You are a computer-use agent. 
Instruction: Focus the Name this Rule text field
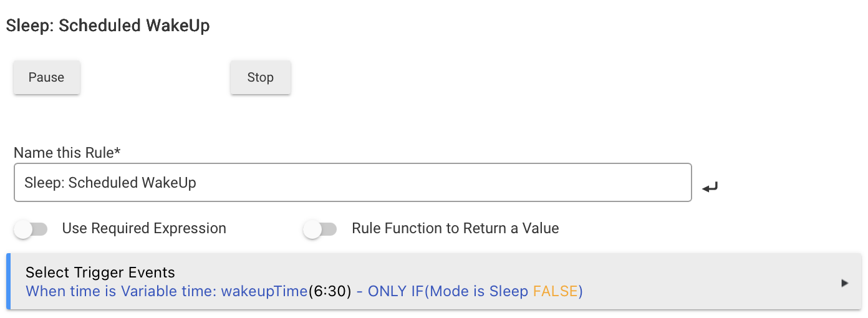[x=352, y=183]
